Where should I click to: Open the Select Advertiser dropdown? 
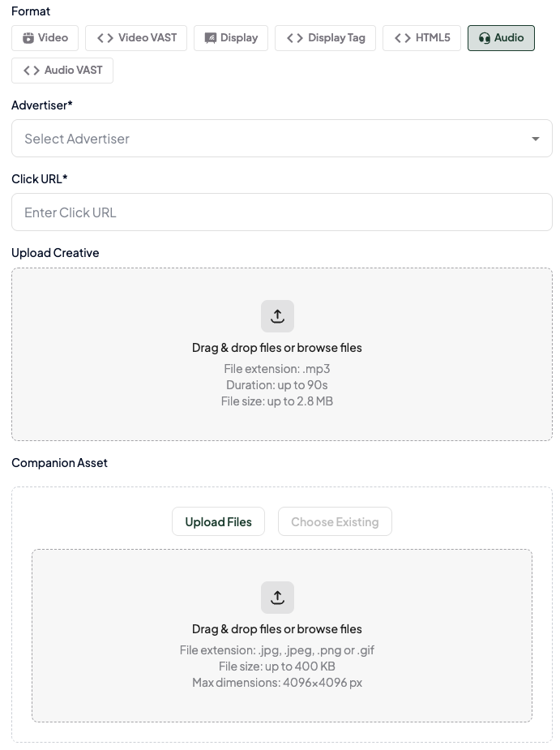click(282, 138)
